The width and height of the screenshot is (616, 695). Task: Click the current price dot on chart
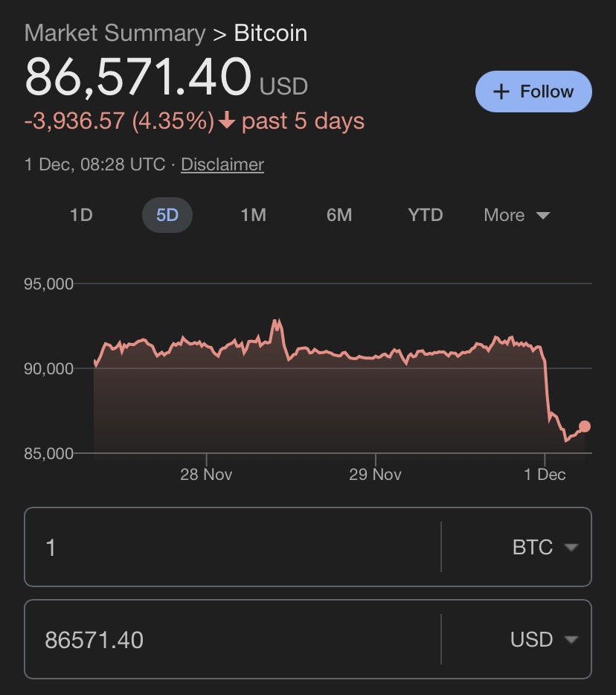[x=584, y=426]
